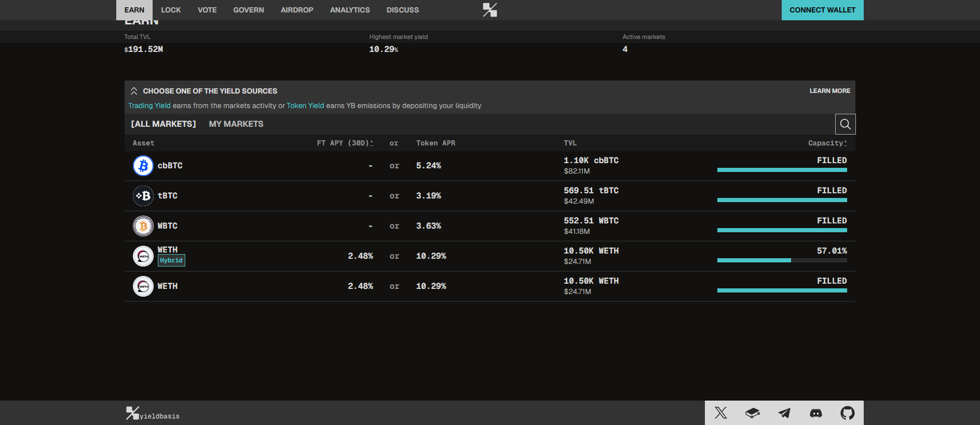The height and width of the screenshot is (425, 980).
Task: Navigate to the AIRDROP tab
Action: pyautogui.click(x=297, y=10)
